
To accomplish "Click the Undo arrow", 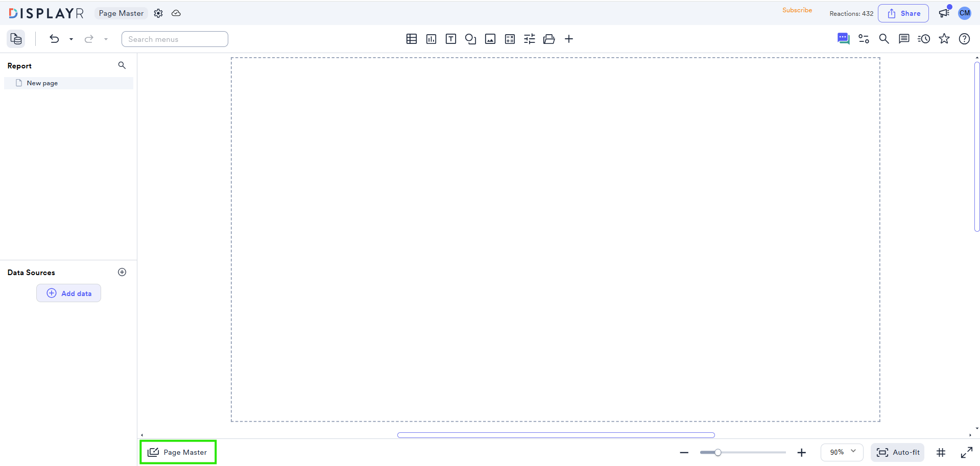I will pyautogui.click(x=54, y=39).
